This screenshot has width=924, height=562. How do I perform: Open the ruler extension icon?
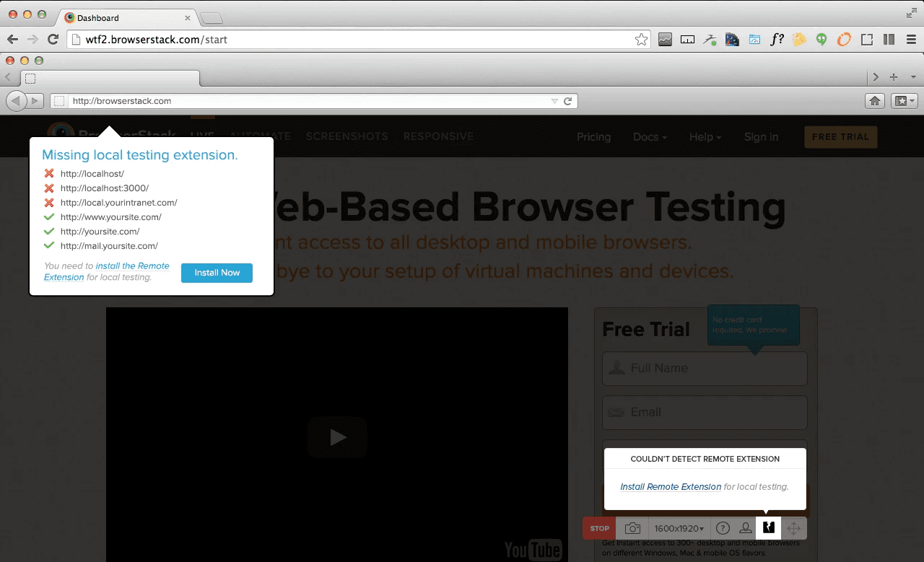(x=687, y=40)
